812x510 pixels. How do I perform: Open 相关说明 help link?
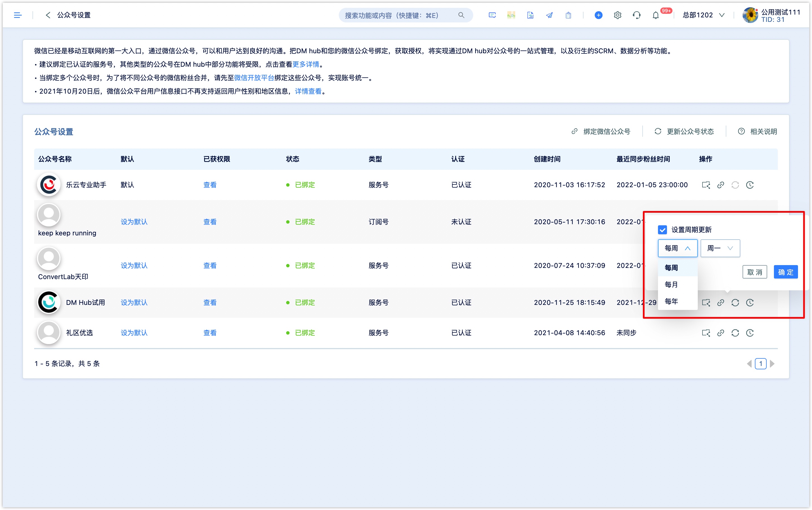pyautogui.click(x=757, y=131)
